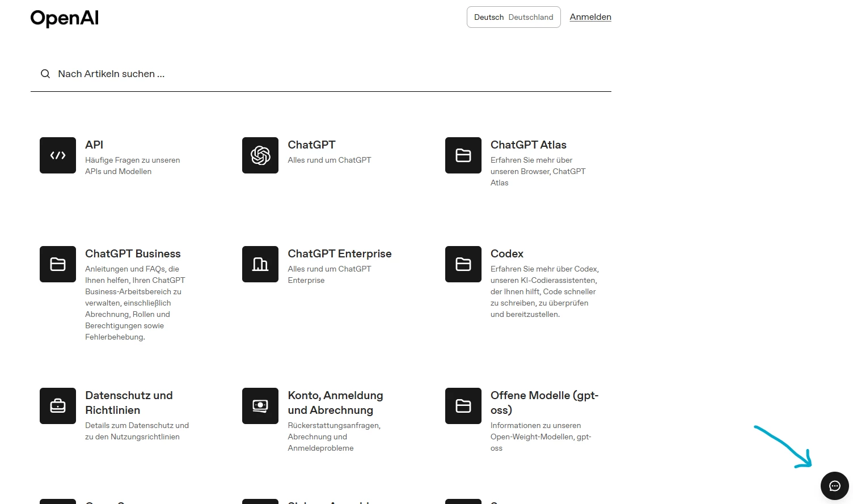
Task: Click 'Anleitungen und FAQs' description text
Action: click(135, 303)
